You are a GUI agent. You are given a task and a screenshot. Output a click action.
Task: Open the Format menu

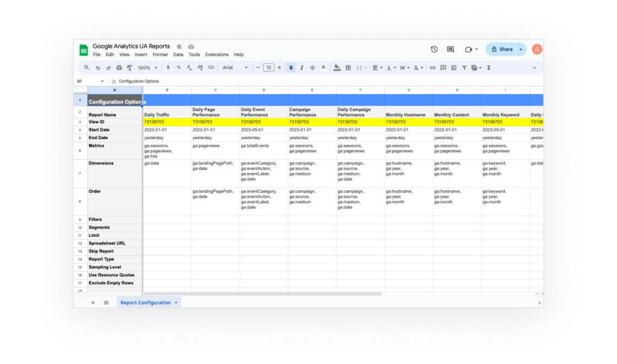point(160,55)
